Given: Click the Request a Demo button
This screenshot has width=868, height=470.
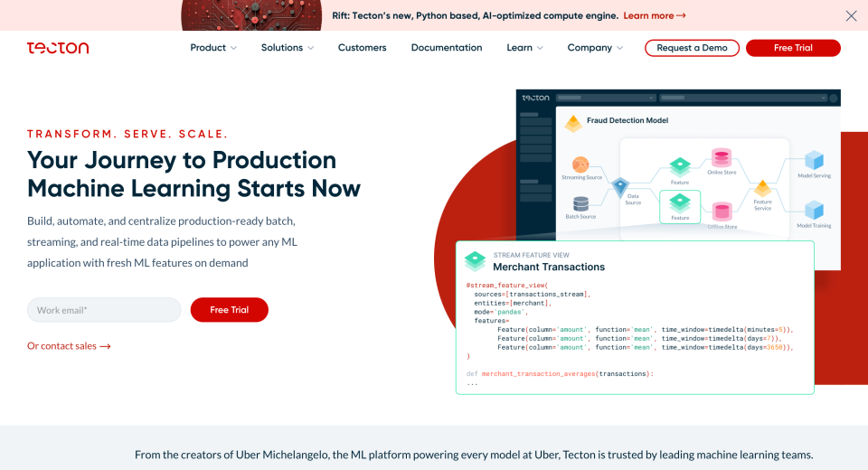Looking at the screenshot, I should (692, 48).
